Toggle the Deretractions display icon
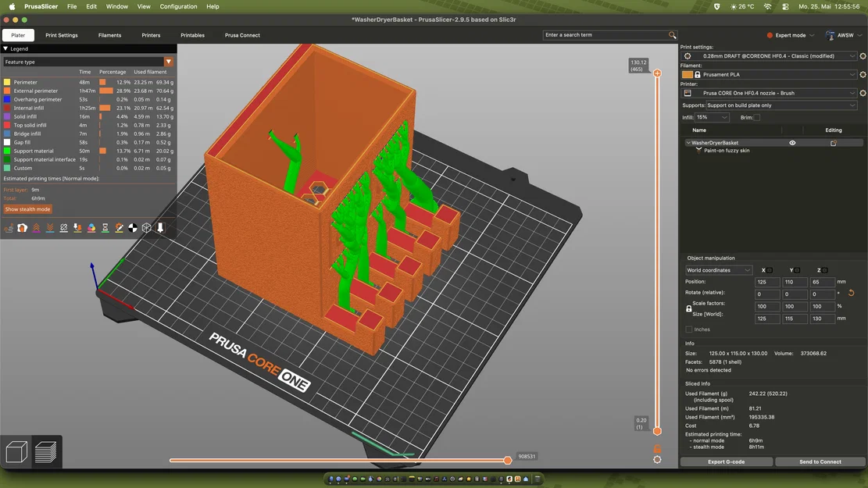This screenshot has height=488, width=868. [x=50, y=228]
